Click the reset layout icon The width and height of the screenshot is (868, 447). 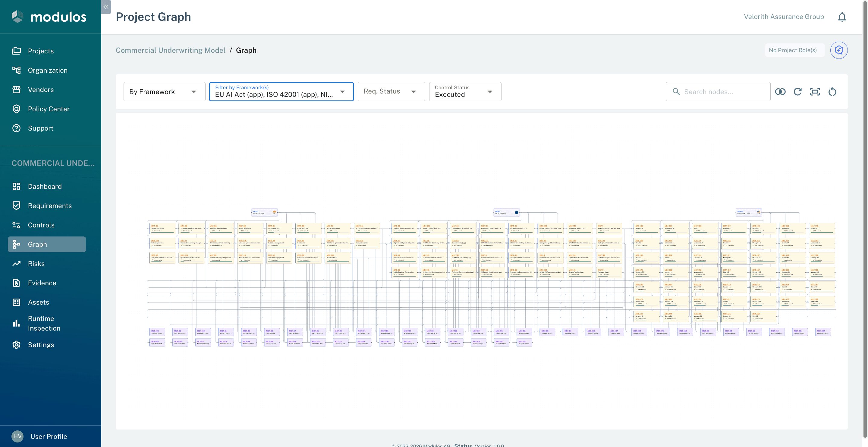[x=832, y=92]
